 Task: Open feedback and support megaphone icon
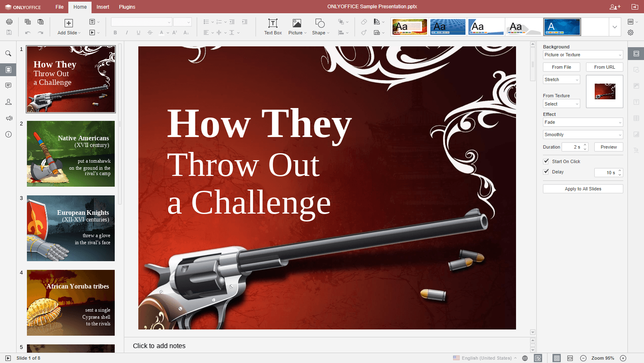(8, 118)
